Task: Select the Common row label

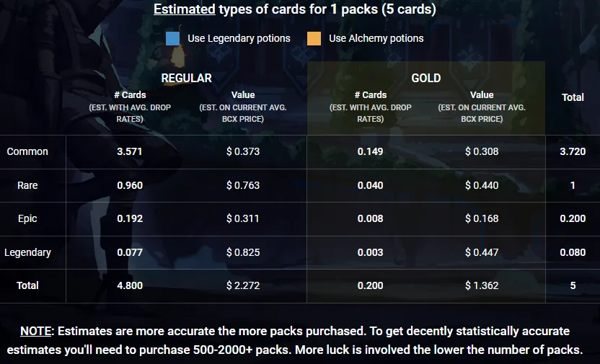Action: point(27,151)
